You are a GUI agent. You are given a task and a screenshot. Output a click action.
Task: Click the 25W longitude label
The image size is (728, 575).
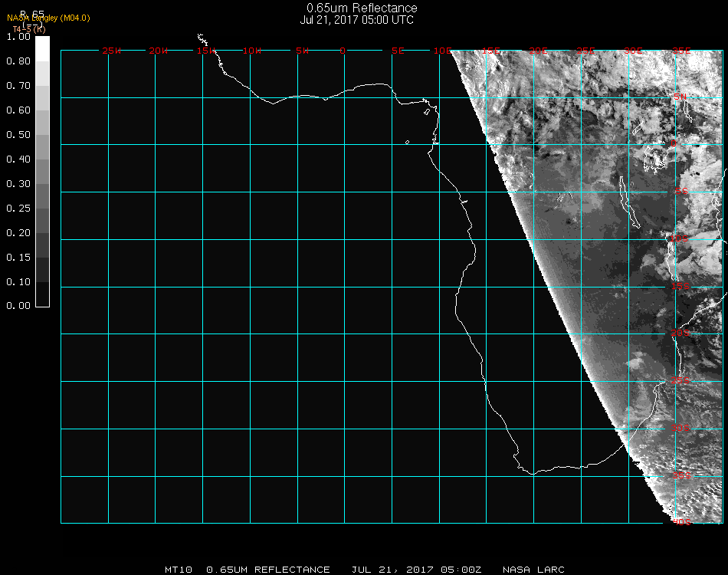pyautogui.click(x=111, y=51)
